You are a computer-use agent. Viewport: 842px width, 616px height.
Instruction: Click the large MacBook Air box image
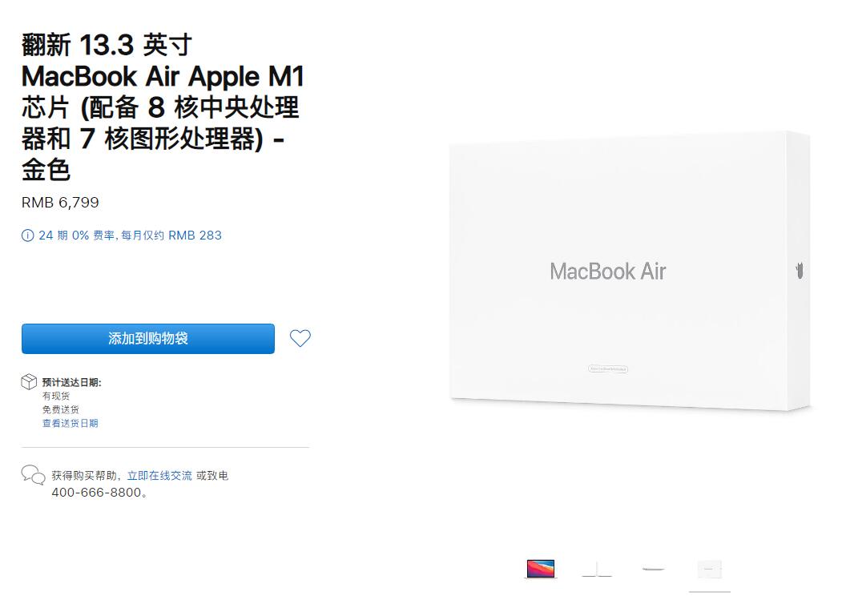click(x=630, y=272)
